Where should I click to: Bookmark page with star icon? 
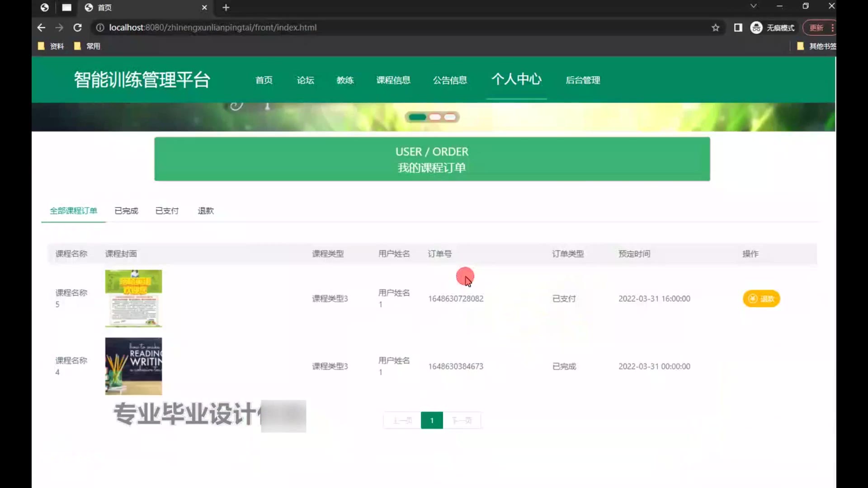tap(715, 28)
